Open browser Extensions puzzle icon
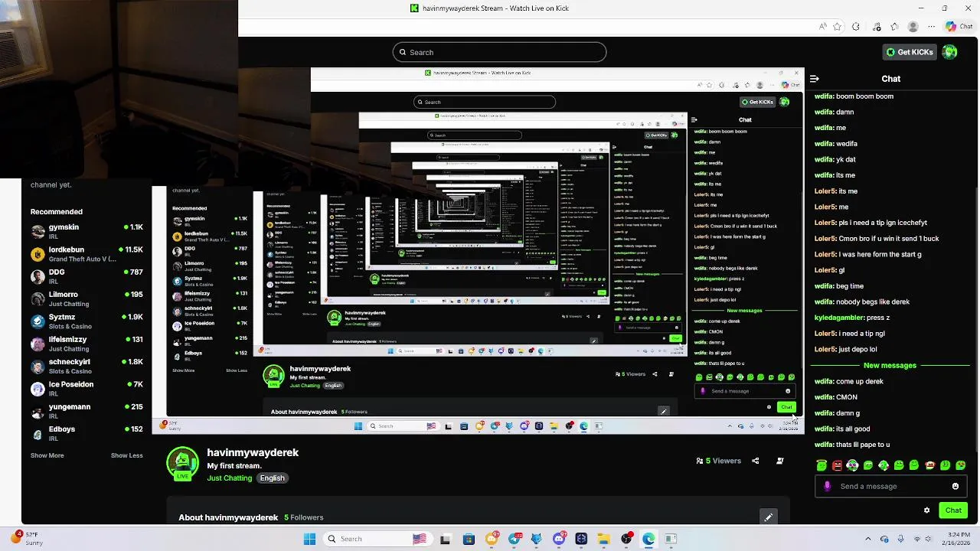The width and height of the screenshot is (980, 551). point(856,27)
